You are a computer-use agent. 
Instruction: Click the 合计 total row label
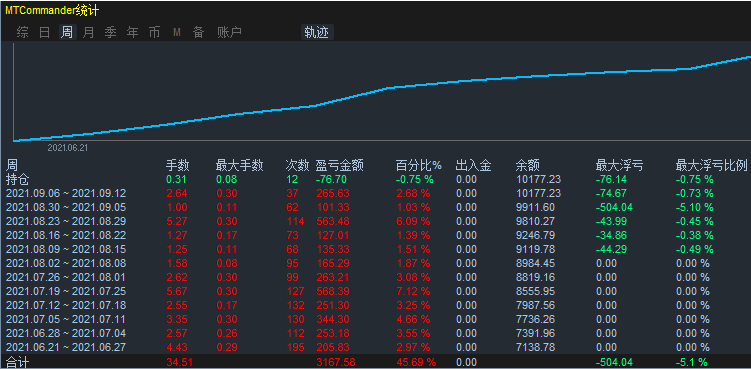pos(18,362)
